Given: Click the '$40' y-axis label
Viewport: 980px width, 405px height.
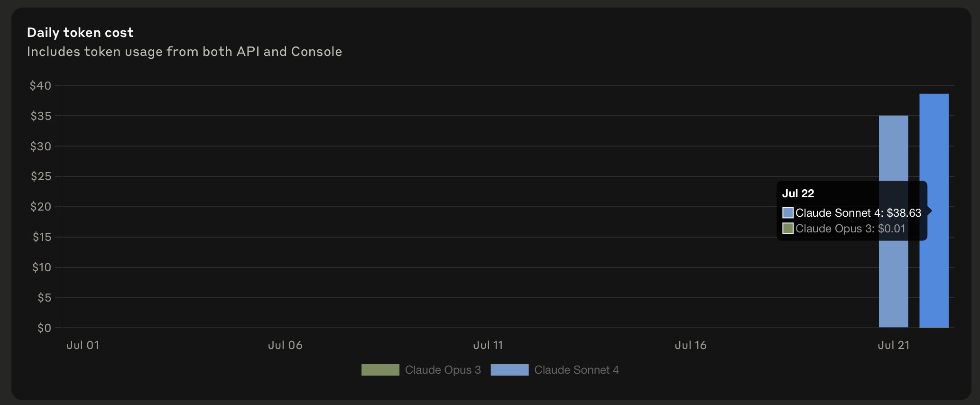Looking at the screenshot, I should click(40, 85).
